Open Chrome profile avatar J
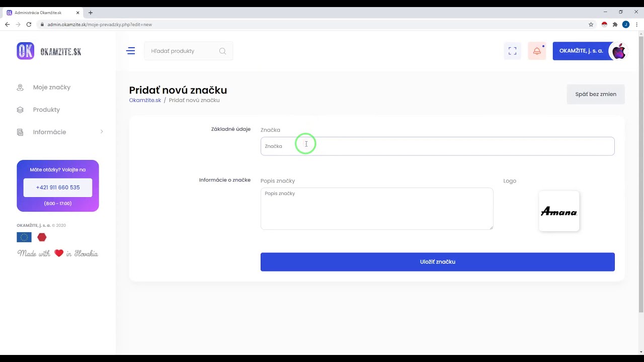Viewport: 644px width, 362px height. pos(626,24)
